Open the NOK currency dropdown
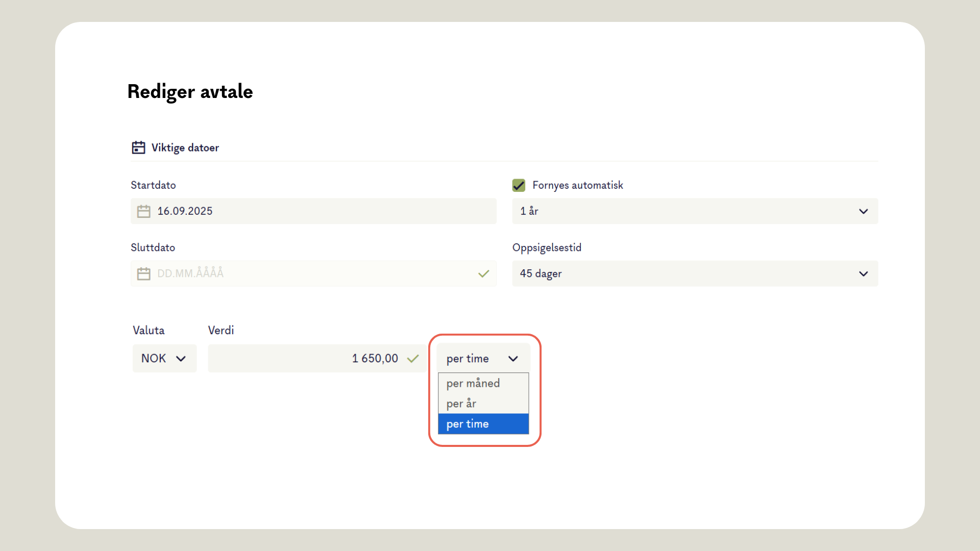This screenshot has width=980, height=551. 164,359
